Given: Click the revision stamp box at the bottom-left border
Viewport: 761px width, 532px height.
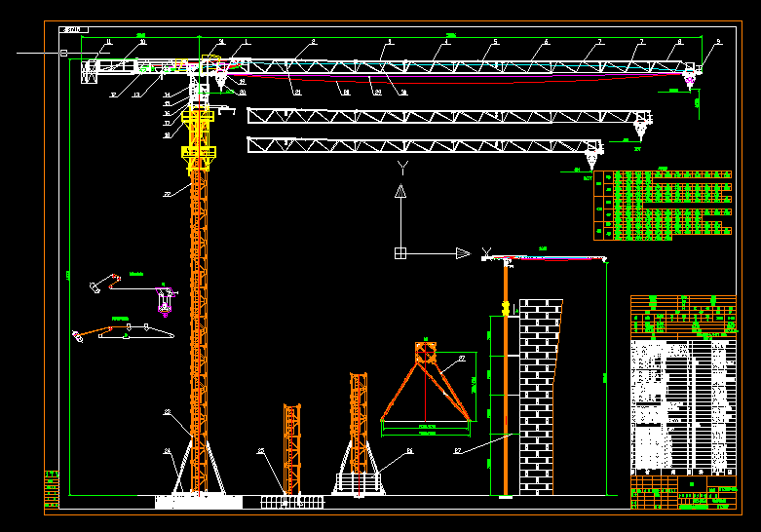Looking at the screenshot, I should point(52,489).
